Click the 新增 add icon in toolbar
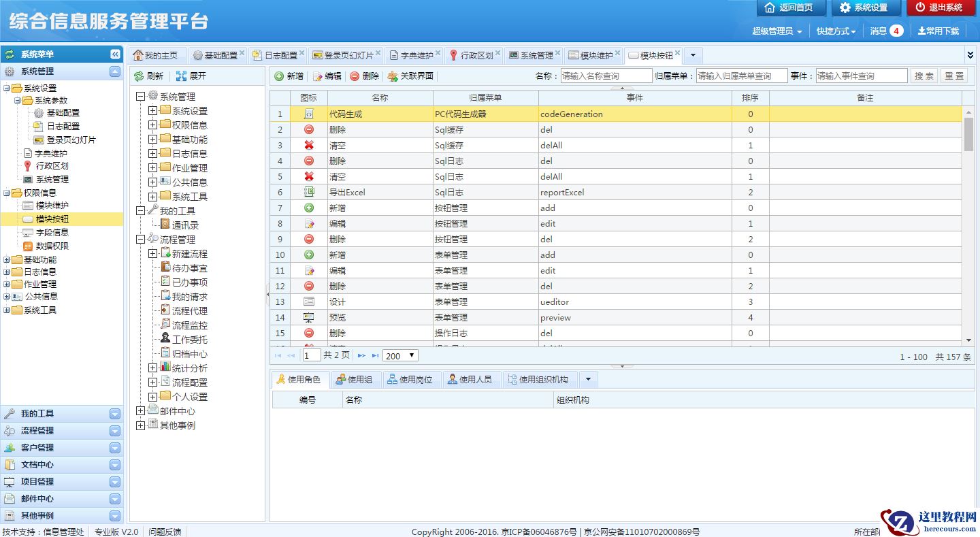Viewport: 980px width, 537px height. coord(279,76)
